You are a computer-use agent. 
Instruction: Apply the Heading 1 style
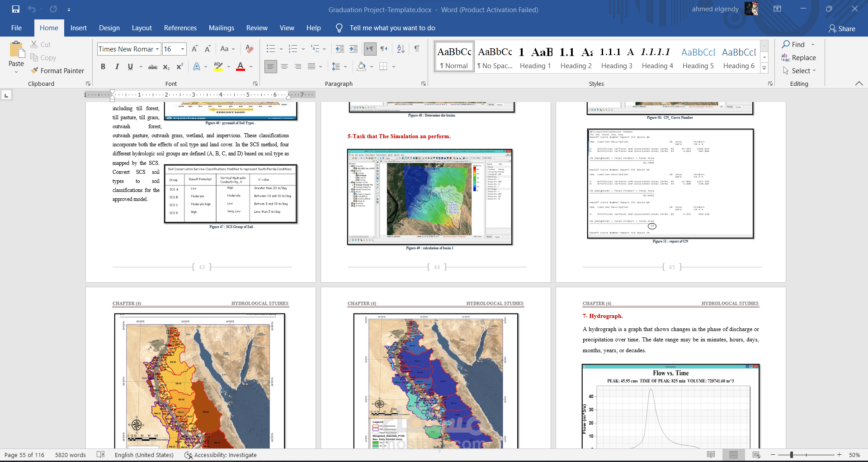click(535, 57)
